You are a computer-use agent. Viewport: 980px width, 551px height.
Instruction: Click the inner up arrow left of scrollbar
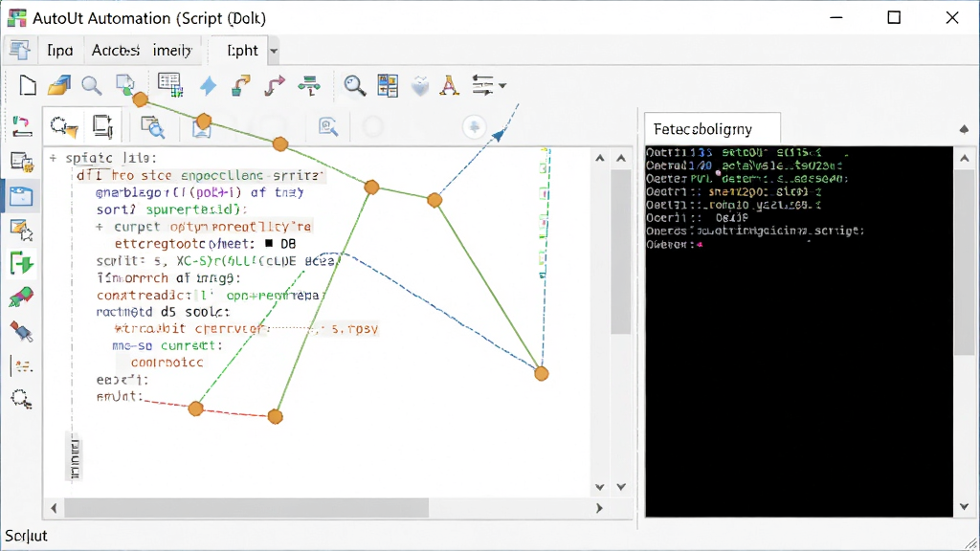600,158
